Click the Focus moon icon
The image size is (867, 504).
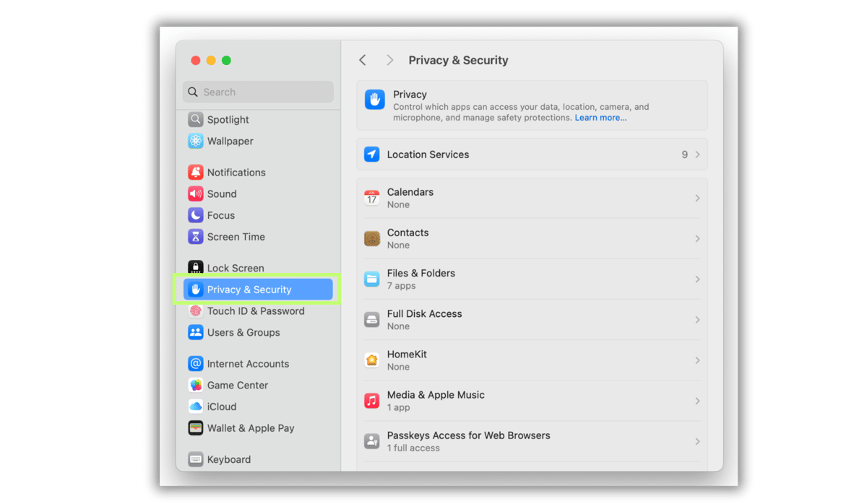point(195,215)
